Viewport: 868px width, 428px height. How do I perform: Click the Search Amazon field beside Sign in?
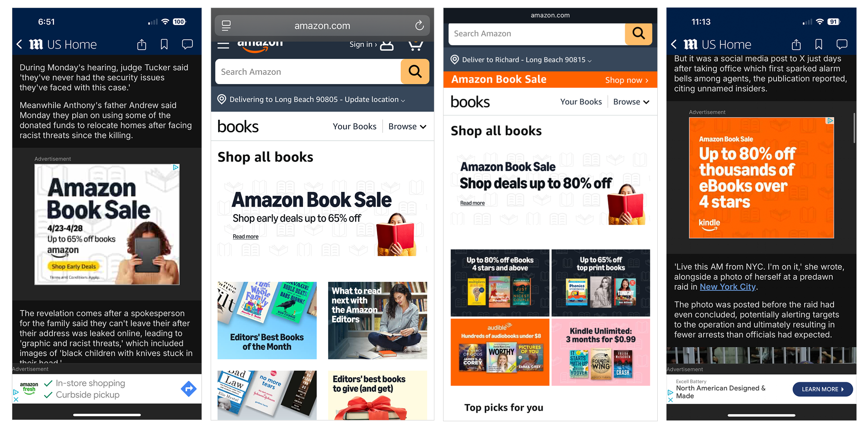point(308,72)
